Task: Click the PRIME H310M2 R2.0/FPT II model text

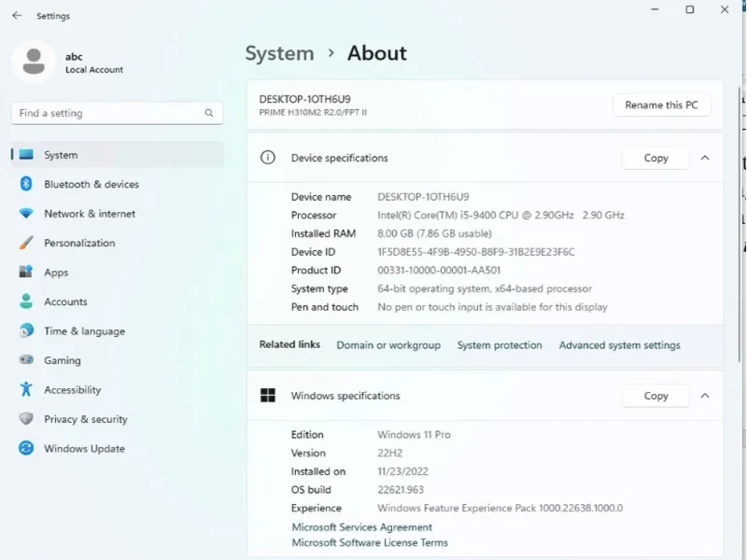Action: 313,112
